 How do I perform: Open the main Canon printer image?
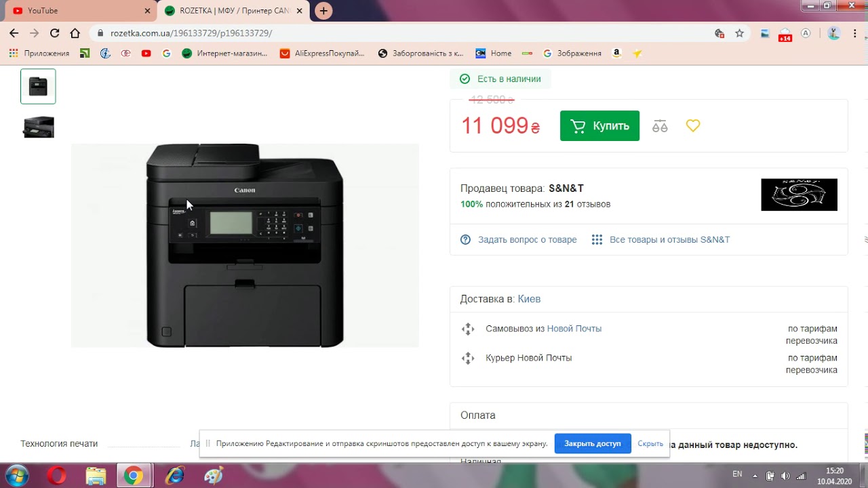click(245, 245)
